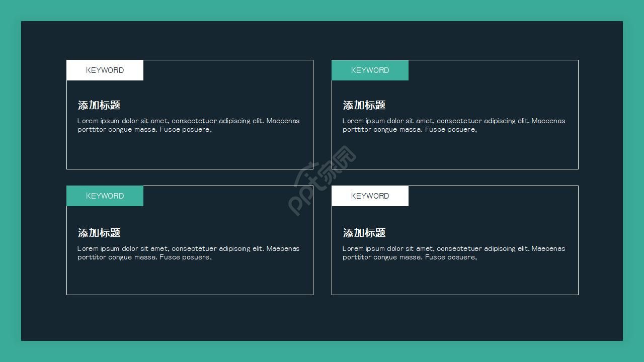Click the Lorem ipsum paragraph in the top-left card

click(189, 125)
